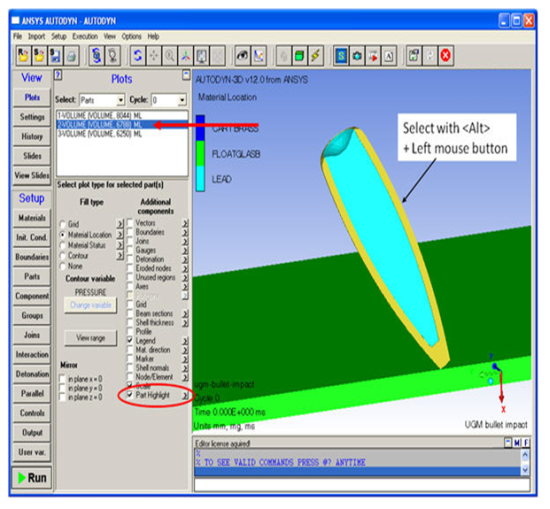Click the eye toolbar icon
The width and height of the screenshot is (550, 509).
[242, 55]
